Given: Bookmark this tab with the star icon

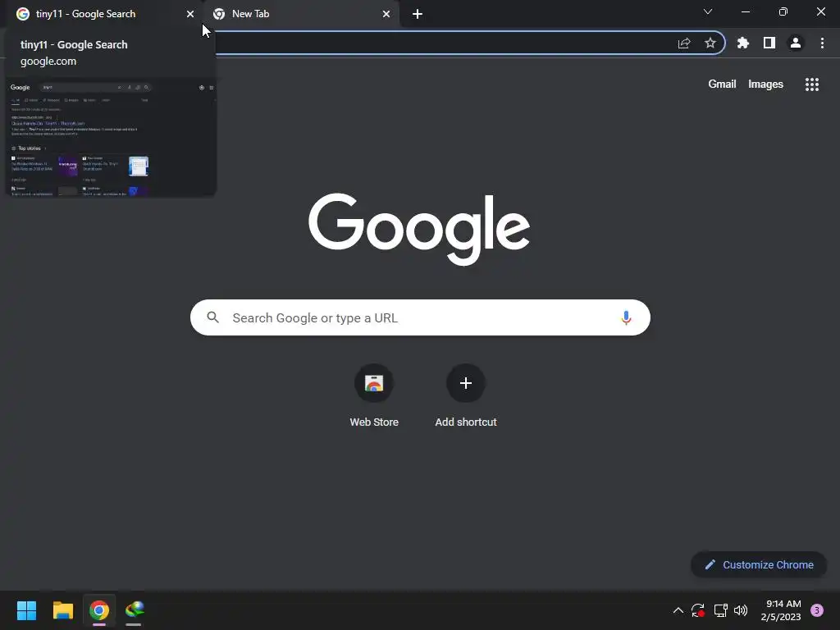Looking at the screenshot, I should [710, 43].
